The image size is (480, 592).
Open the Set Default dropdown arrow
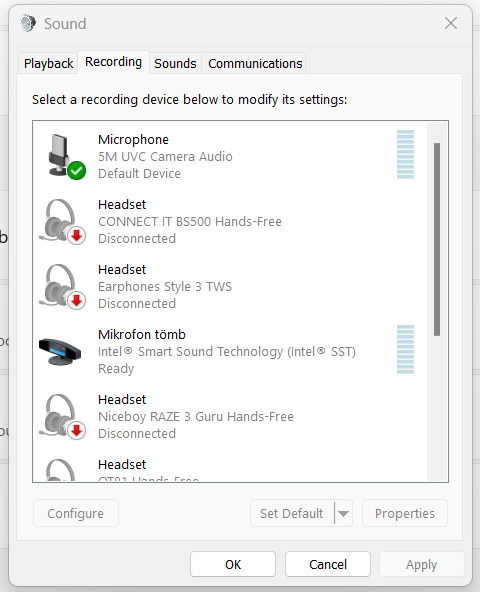[343, 513]
